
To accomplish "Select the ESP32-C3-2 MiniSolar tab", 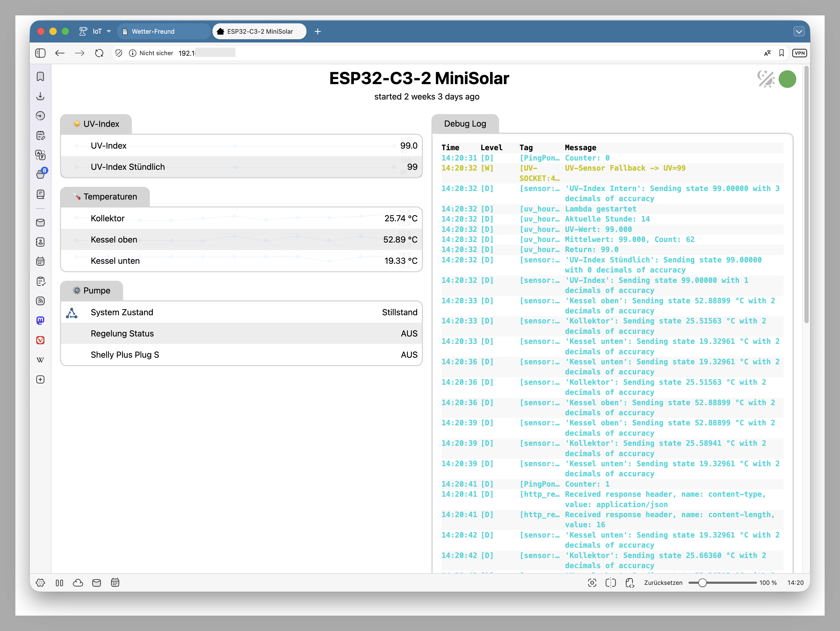I will click(x=260, y=32).
